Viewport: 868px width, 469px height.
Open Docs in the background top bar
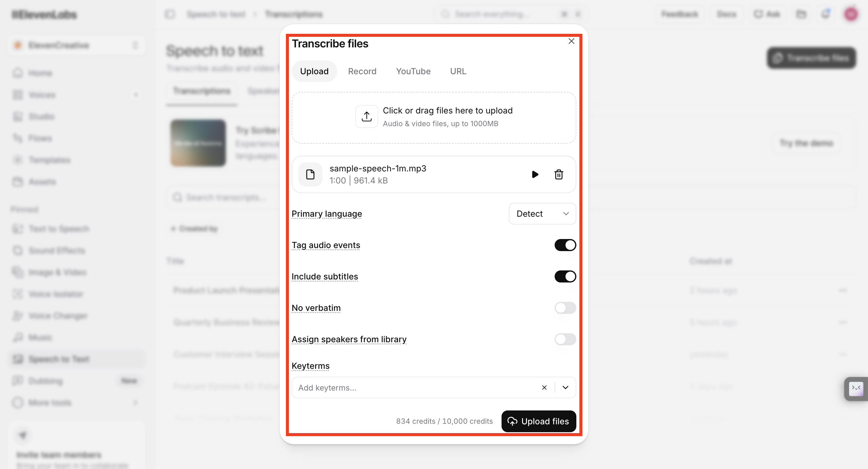point(727,14)
